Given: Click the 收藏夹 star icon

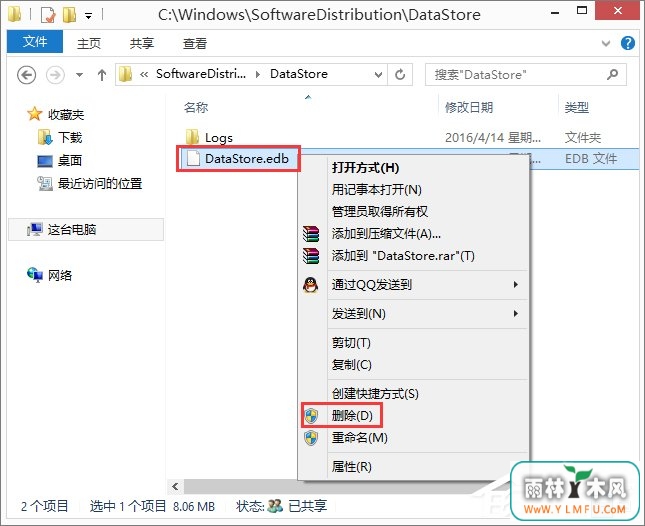Looking at the screenshot, I should point(35,114).
